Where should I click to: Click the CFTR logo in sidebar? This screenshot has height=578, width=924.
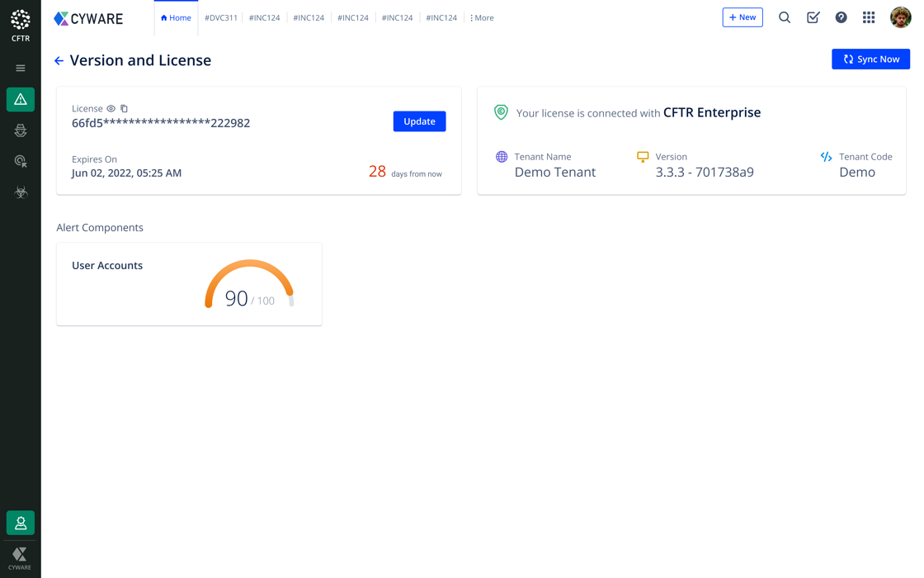(x=21, y=25)
